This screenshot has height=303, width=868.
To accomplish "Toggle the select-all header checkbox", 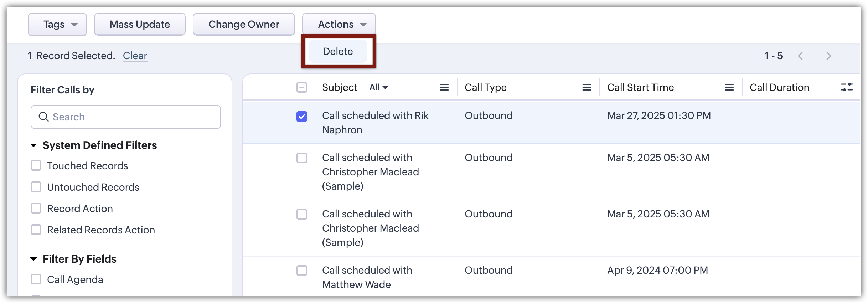I will click(302, 87).
